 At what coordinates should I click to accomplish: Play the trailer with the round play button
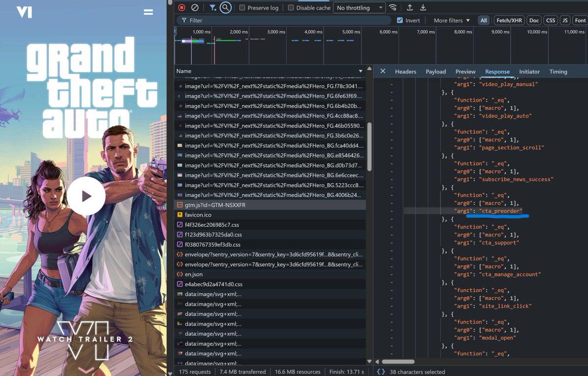pos(86,196)
